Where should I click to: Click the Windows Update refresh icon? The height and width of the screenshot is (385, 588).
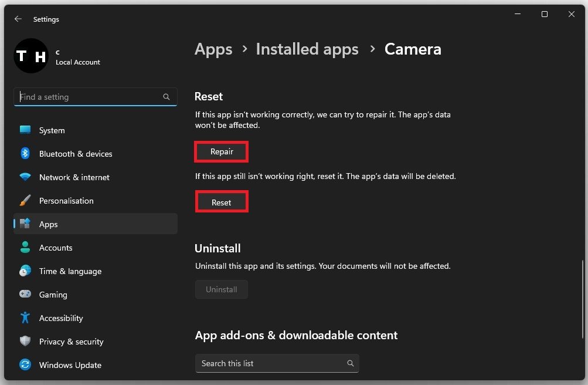tap(25, 365)
